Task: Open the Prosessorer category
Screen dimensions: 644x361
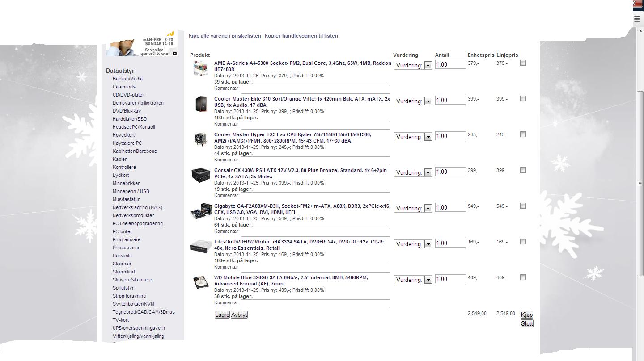Action: coord(126,248)
